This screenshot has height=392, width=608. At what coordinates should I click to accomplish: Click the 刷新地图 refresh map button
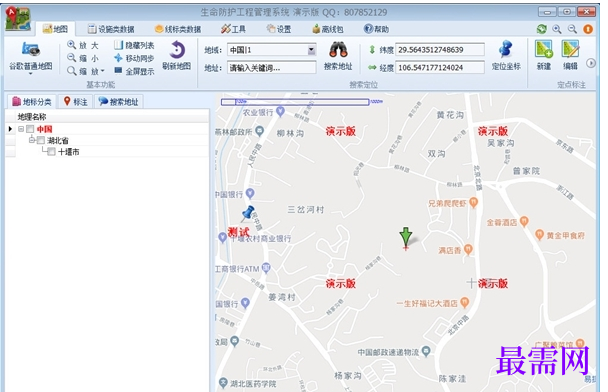coord(176,55)
